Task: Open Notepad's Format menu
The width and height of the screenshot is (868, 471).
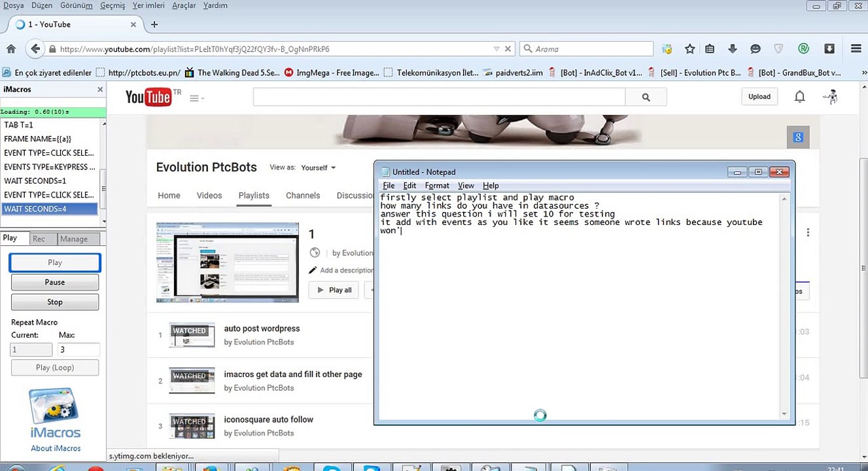Action: [437, 186]
